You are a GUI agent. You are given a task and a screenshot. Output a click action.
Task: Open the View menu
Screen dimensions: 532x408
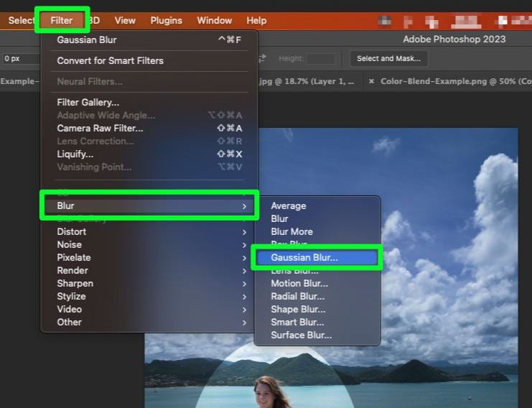125,20
